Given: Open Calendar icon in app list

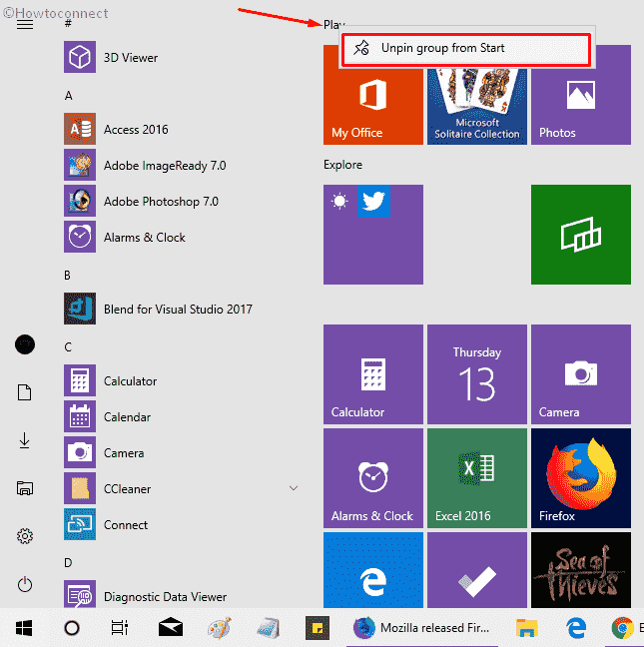Looking at the screenshot, I should (80, 416).
